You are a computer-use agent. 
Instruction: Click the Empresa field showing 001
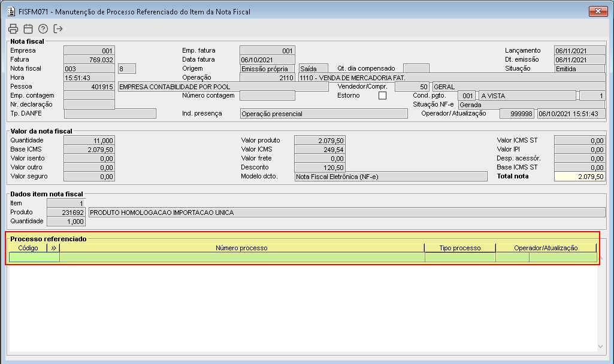point(89,50)
